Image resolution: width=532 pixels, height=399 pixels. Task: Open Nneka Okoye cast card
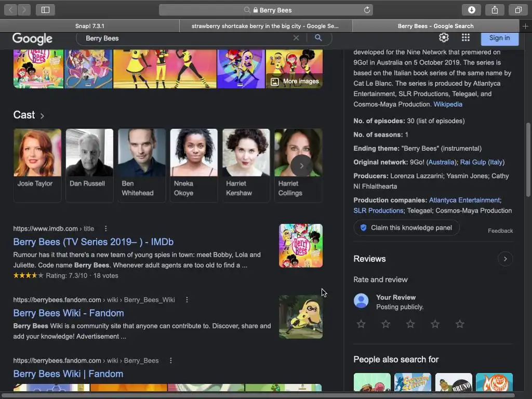pos(194,165)
